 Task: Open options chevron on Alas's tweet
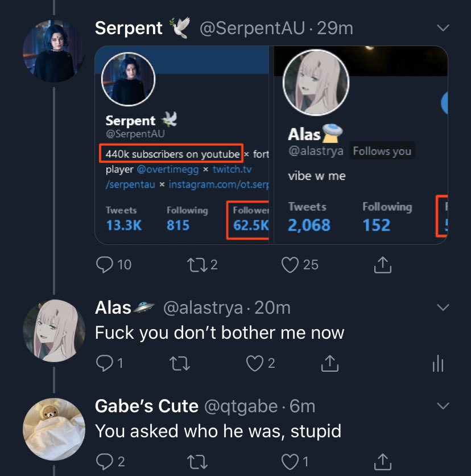pyautogui.click(x=442, y=308)
